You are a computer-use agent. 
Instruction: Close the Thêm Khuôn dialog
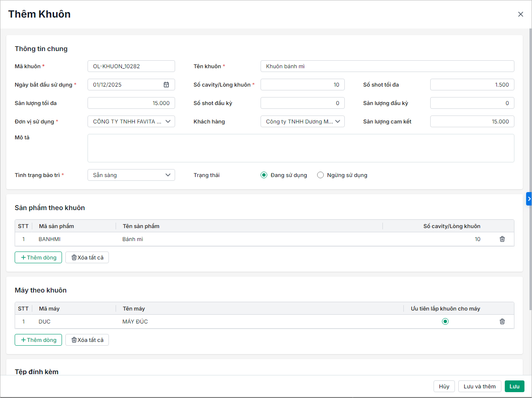coord(520,14)
